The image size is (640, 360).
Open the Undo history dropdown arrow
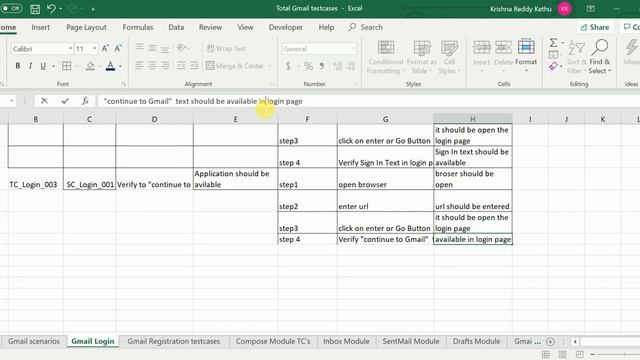point(61,9)
